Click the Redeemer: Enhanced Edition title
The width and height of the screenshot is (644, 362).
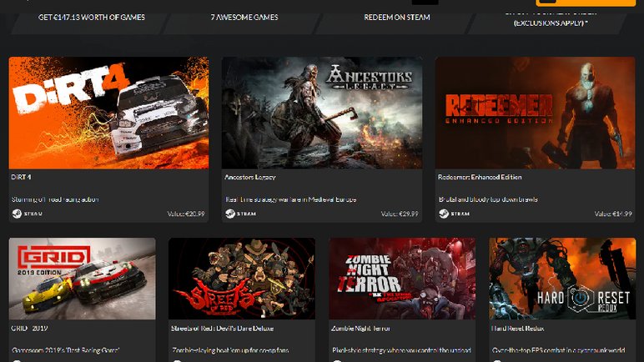(480, 177)
